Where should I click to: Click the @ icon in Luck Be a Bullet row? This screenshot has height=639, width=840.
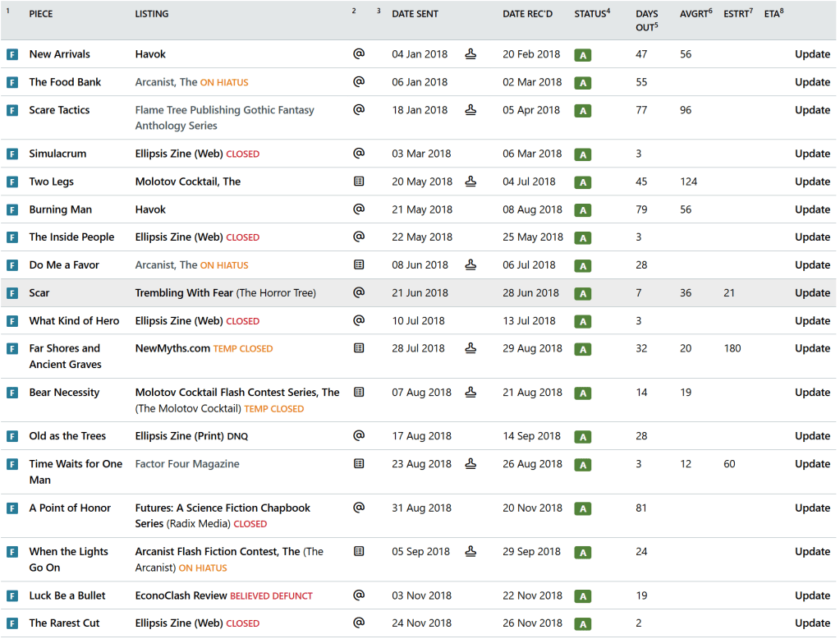pyautogui.click(x=358, y=595)
